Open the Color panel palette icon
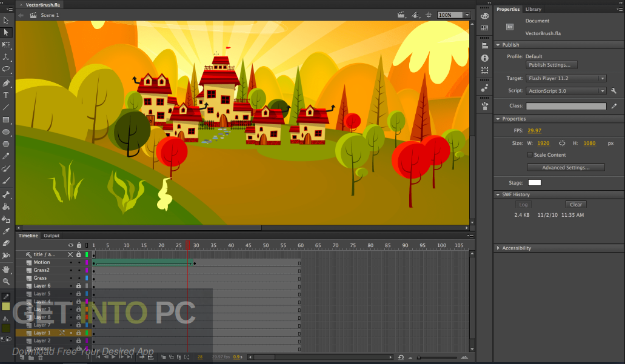Image resolution: width=625 pixels, height=364 pixels. pyautogui.click(x=485, y=16)
